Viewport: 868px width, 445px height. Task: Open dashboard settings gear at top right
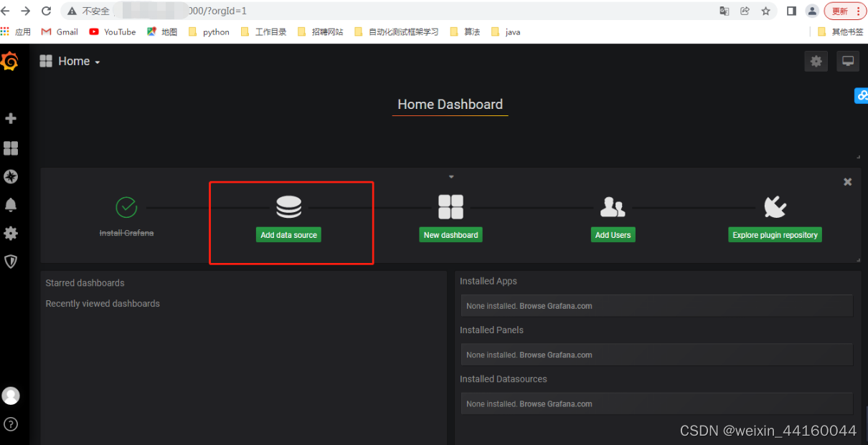pyautogui.click(x=816, y=62)
